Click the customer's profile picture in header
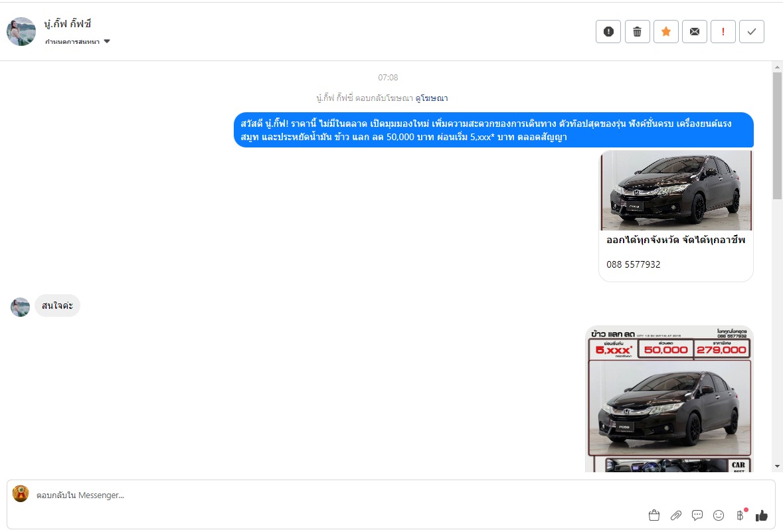 click(x=21, y=32)
